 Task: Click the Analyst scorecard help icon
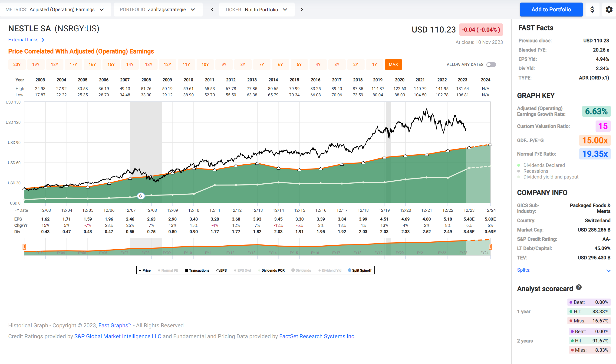tap(579, 287)
